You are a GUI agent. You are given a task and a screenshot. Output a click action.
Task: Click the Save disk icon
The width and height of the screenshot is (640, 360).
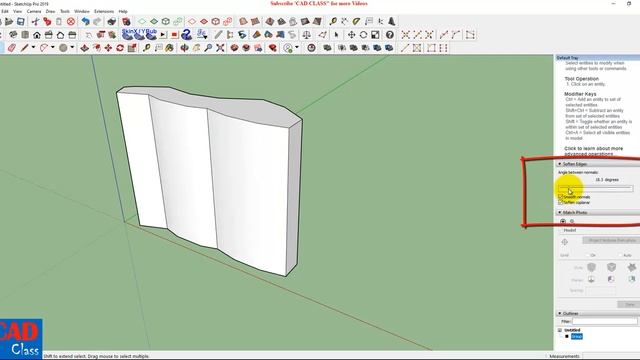tap(20, 22)
